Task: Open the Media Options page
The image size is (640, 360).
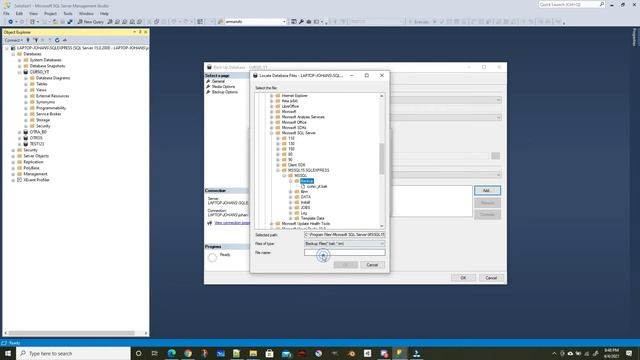Action: coord(223,87)
